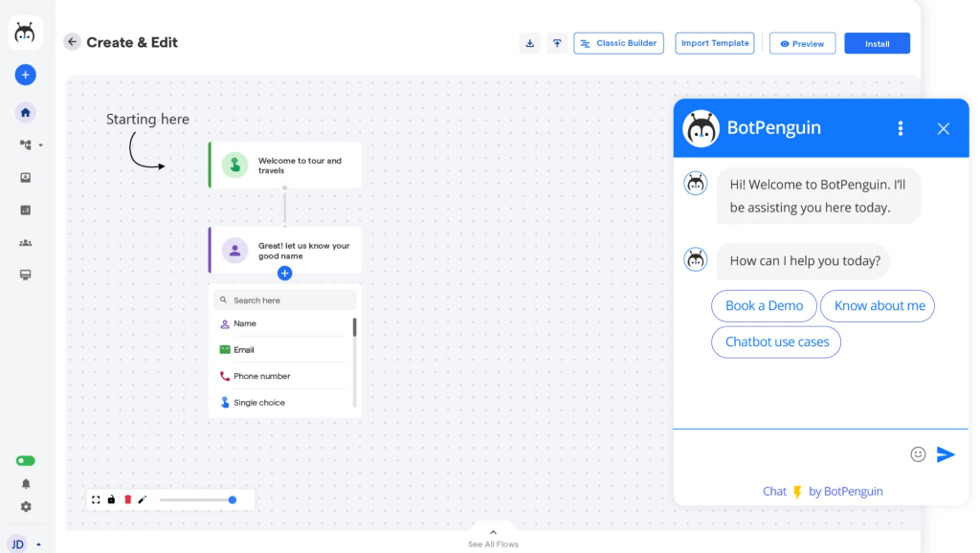Open the emoji picker in chat
Image resolution: width=980 pixels, height=553 pixels.
[918, 454]
